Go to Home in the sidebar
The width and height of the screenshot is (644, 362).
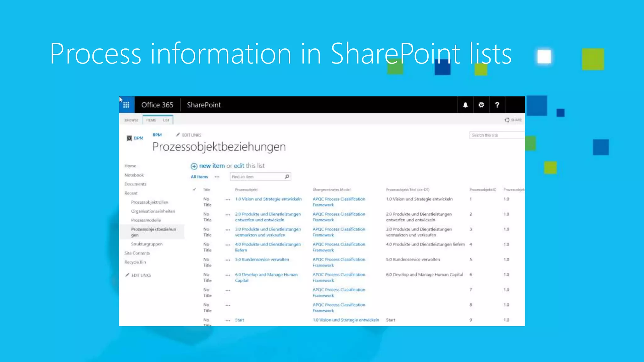pos(130,166)
